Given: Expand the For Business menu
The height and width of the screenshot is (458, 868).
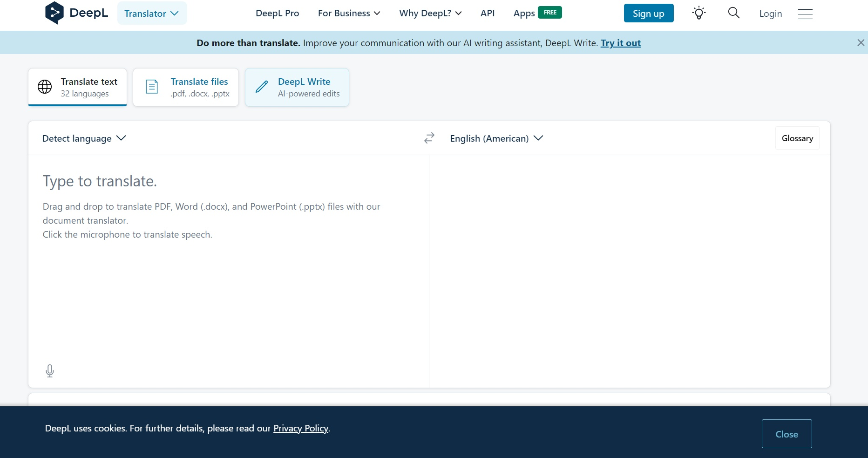Looking at the screenshot, I should (349, 13).
